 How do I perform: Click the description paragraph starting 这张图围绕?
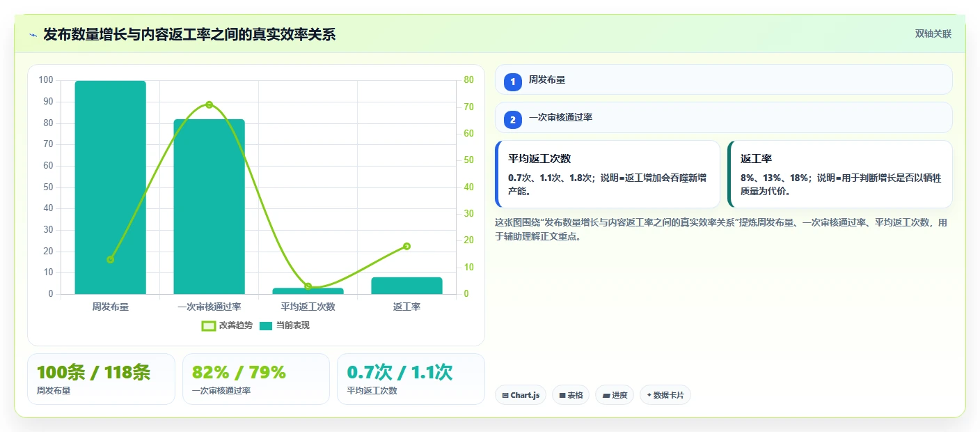721,229
